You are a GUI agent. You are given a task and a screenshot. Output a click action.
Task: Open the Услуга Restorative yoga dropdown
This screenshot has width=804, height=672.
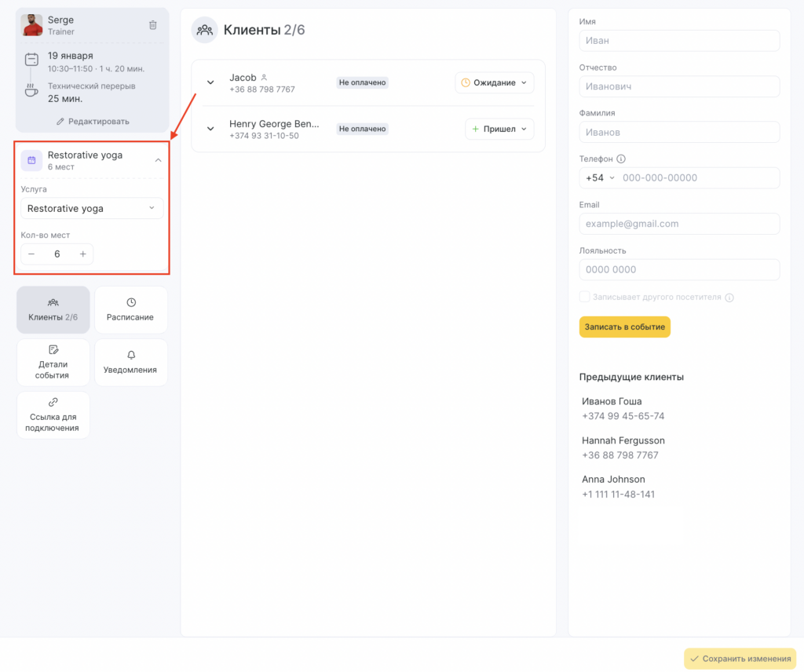(92, 208)
